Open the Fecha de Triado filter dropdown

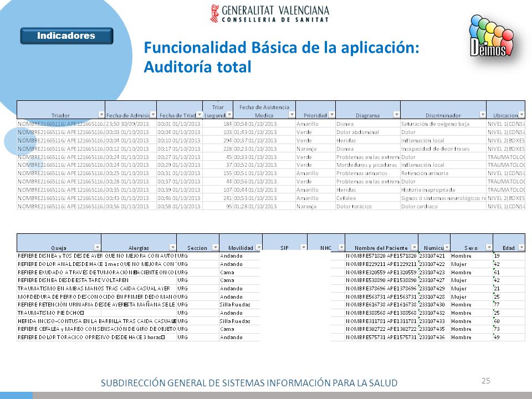[x=199, y=114]
